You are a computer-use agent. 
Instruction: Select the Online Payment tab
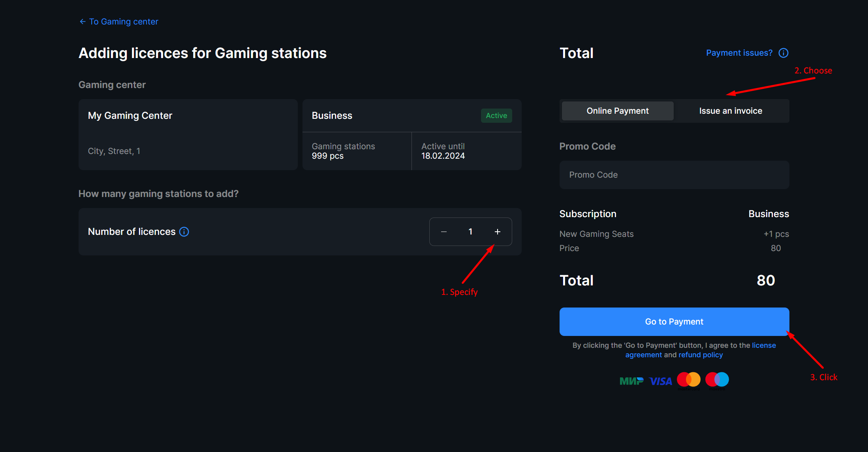[x=617, y=111]
